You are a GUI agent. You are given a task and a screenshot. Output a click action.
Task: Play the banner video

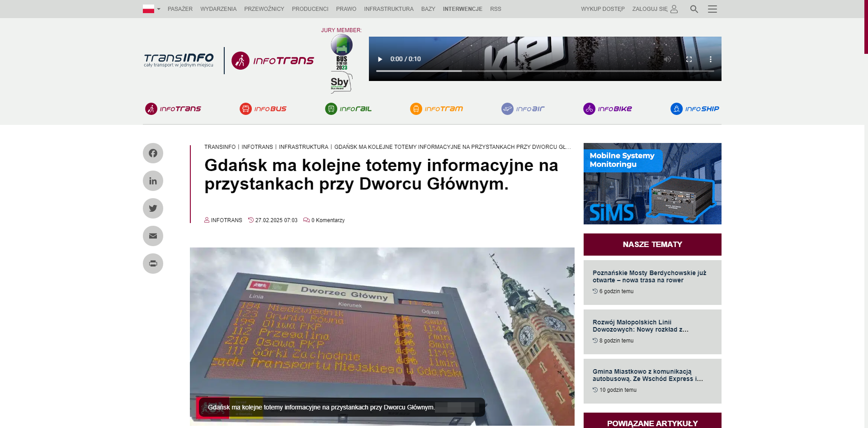pyautogui.click(x=380, y=59)
